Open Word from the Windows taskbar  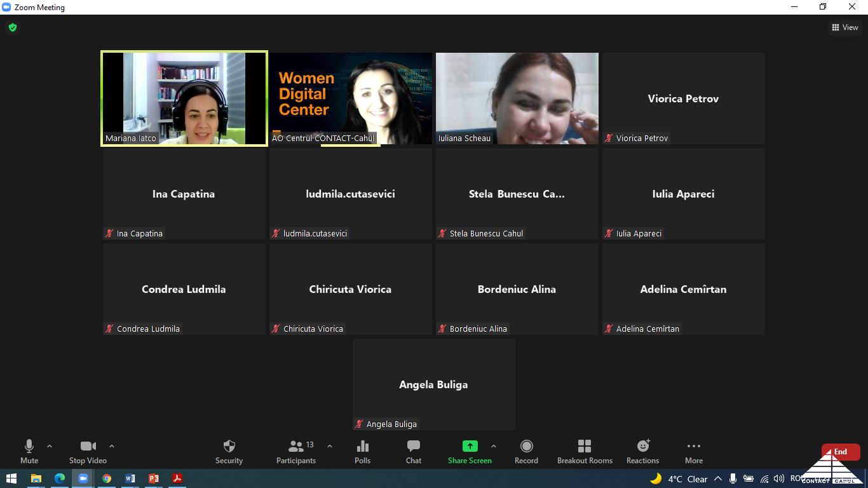(x=130, y=478)
